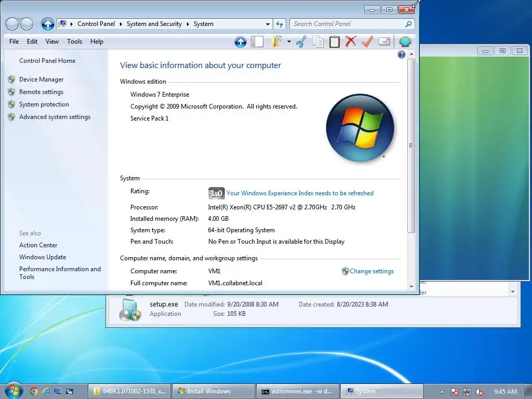The width and height of the screenshot is (532, 399).
Task: Switch to astrominer.exe taskbar button
Action: coord(298,391)
